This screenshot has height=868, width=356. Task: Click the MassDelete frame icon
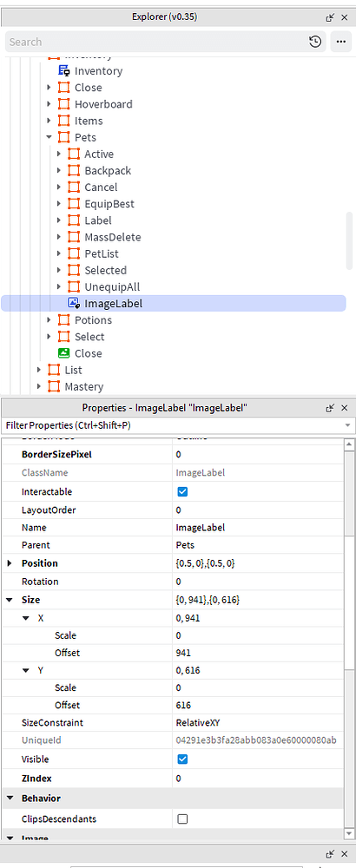[74, 237]
